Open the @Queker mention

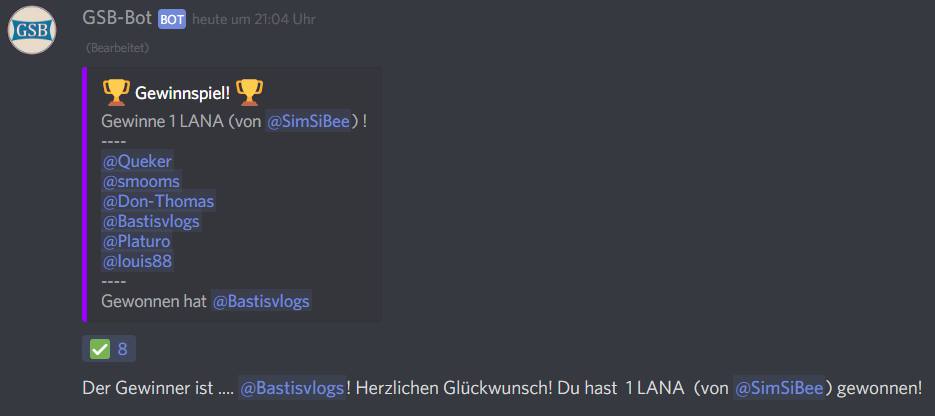[137, 162]
